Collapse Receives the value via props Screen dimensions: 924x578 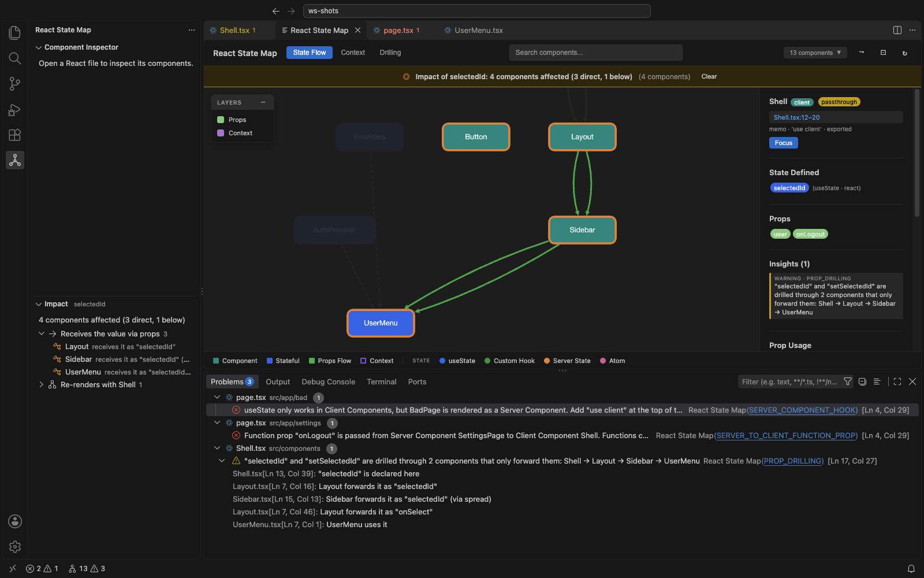coord(41,334)
